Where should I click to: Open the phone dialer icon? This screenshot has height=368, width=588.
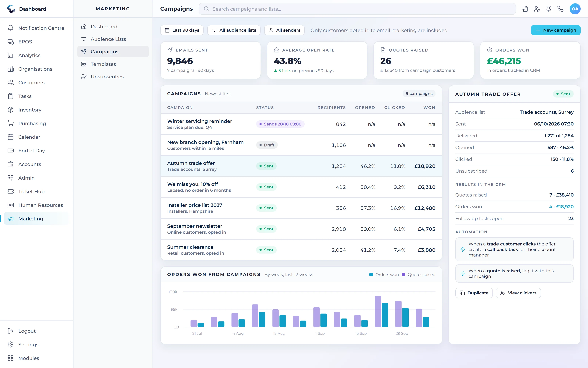[560, 9]
